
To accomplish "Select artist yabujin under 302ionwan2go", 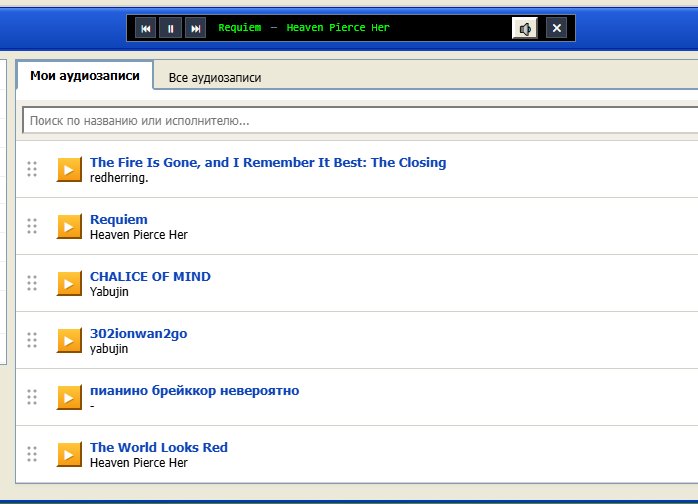I will click(x=109, y=349).
